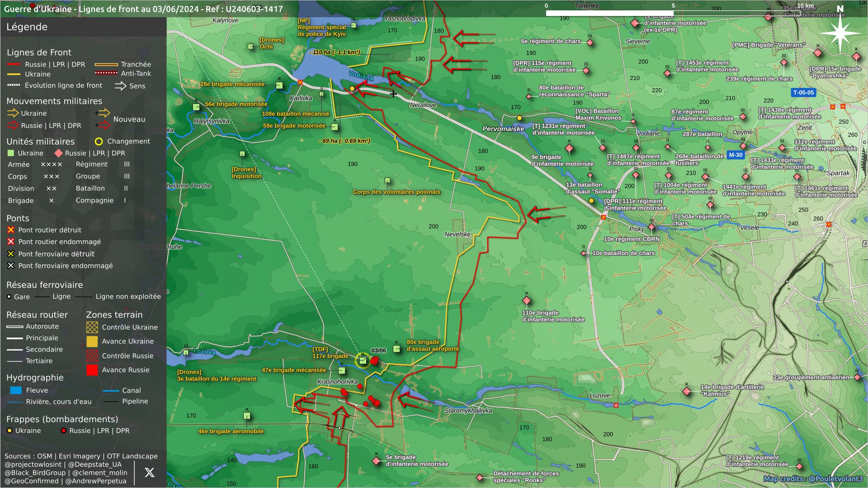
Task: Select the [Drones] Ochi unit marker
Action: point(251,47)
